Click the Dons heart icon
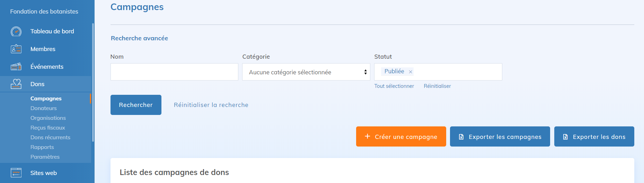 pyautogui.click(x=16, y=84)
